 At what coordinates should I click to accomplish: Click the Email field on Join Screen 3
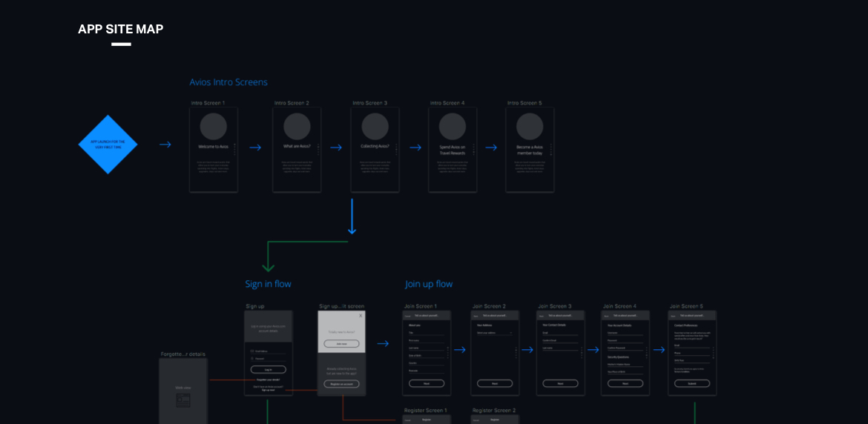pos(560,334)
